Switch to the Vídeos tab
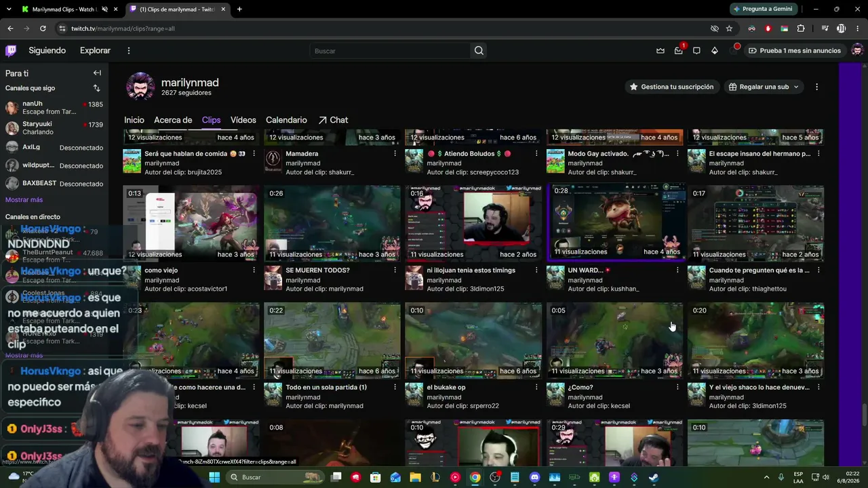This screenshot has width=868, height=488. coord(243,120)
